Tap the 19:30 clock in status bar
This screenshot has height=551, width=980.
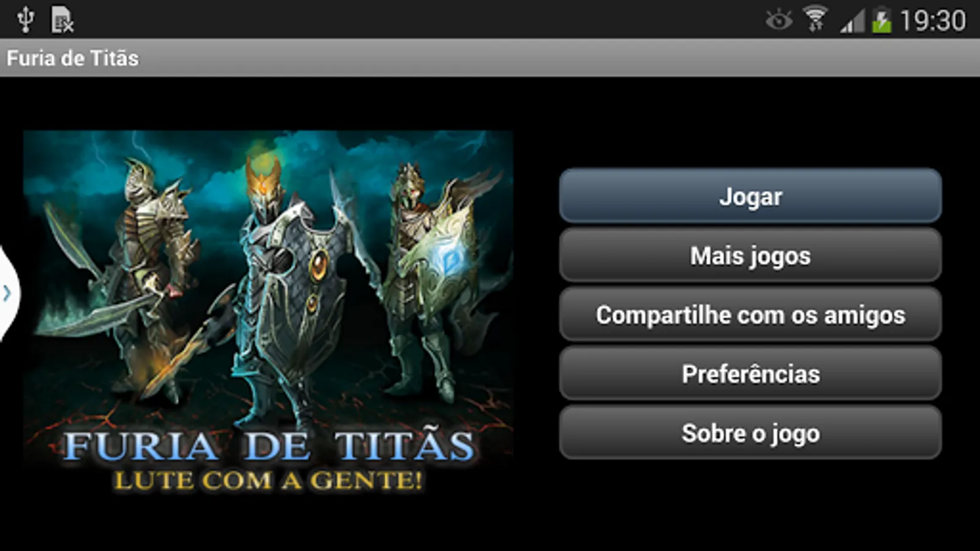pyautogui.click(x=933, y=21)
